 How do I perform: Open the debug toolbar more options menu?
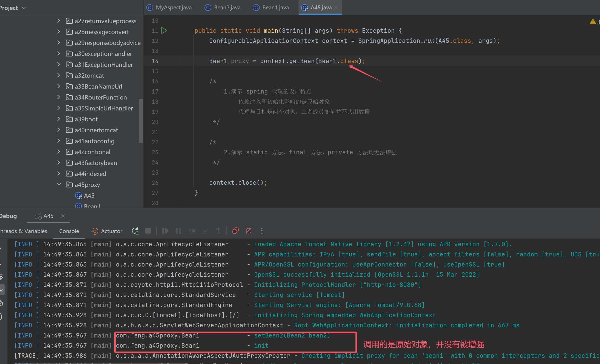262,231
